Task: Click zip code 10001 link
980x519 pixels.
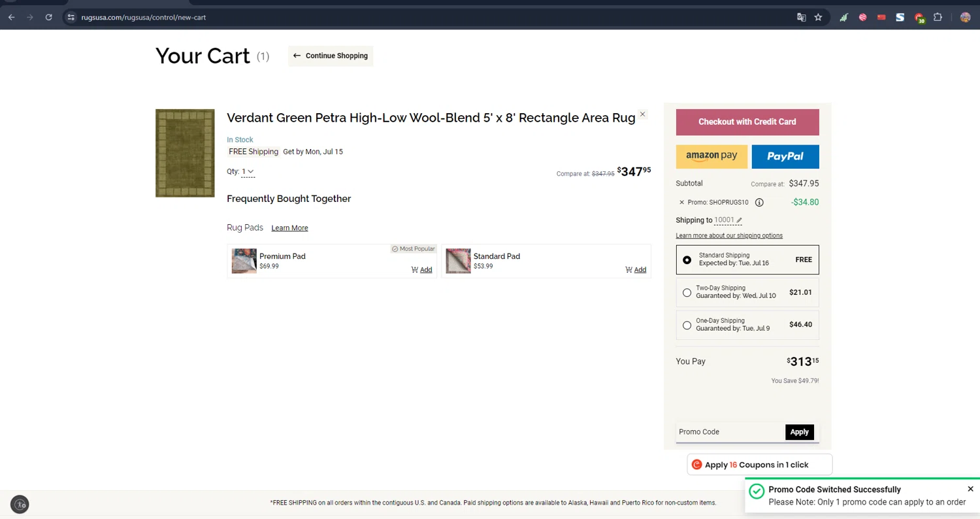Action: (x=724, y=220)
